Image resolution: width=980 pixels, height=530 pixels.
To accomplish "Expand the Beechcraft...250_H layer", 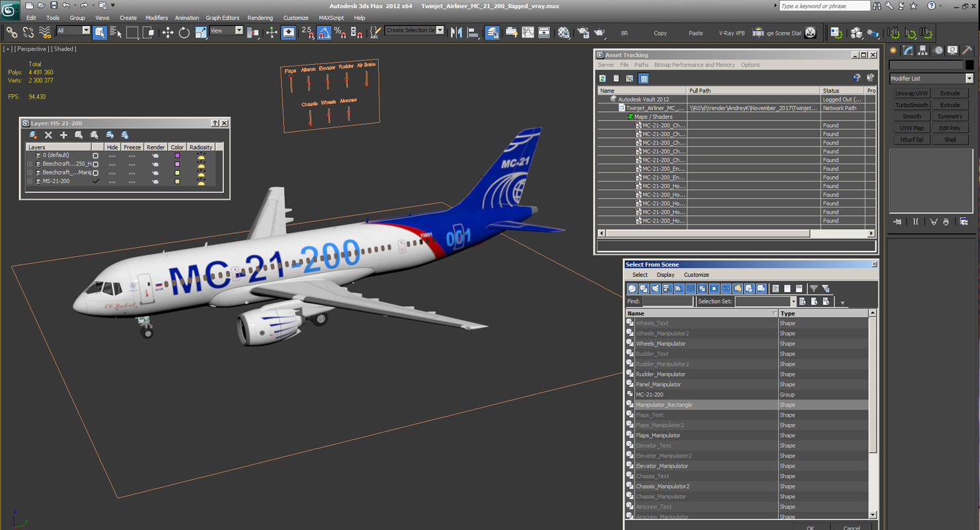I will click(30, 164).
